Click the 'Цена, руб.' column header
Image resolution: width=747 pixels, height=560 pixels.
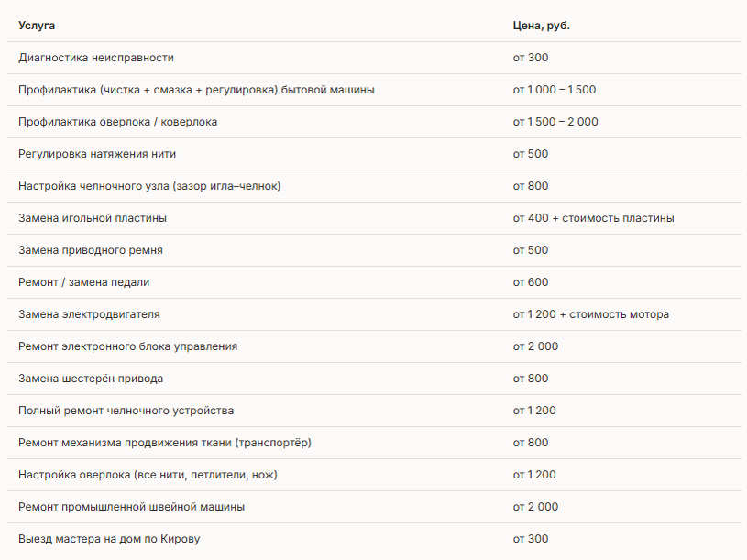pos(541,26)
